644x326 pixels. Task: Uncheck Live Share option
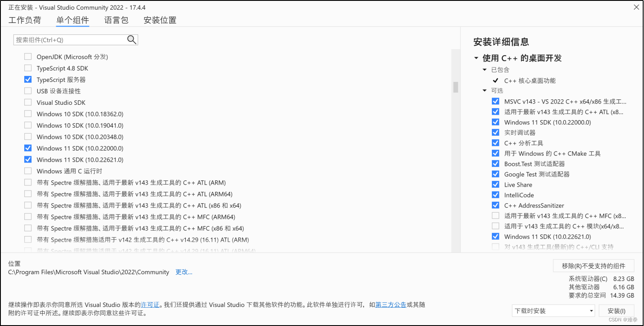496,185
